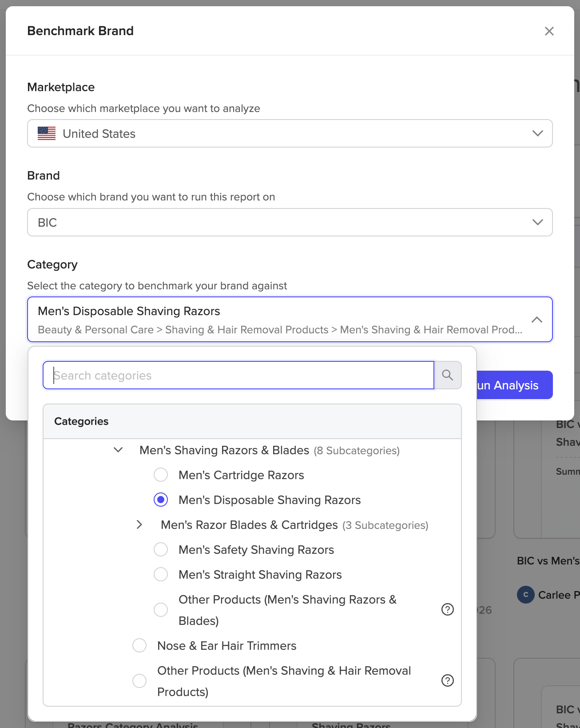The width and height of the screenshot is (580, 728).
Task: Select Men's Safety Shaving Razors radio button
Action: (161, 549)
